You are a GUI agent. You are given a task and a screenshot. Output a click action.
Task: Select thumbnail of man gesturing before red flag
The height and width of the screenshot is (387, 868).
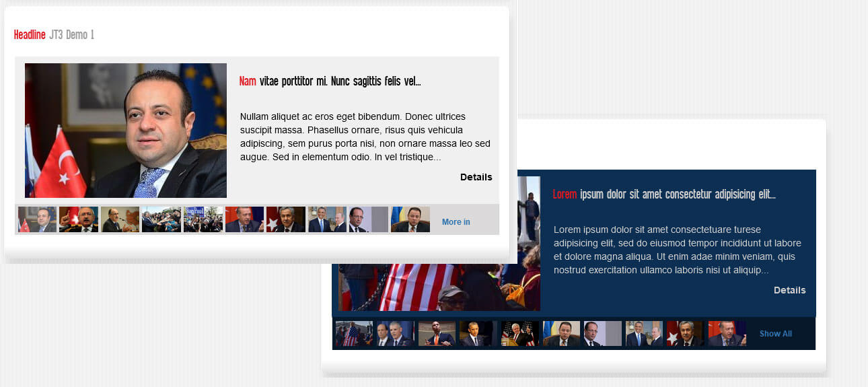pos(79,219)
